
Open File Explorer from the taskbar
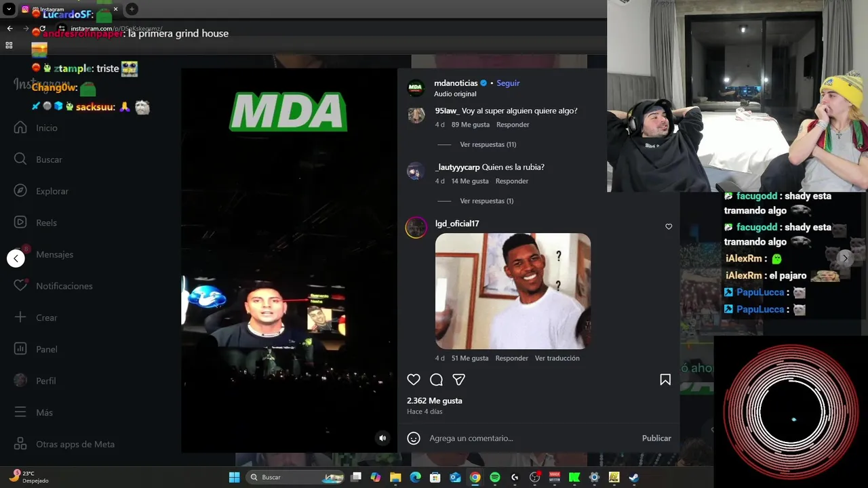pyautogui.click(x=396, y=477)
